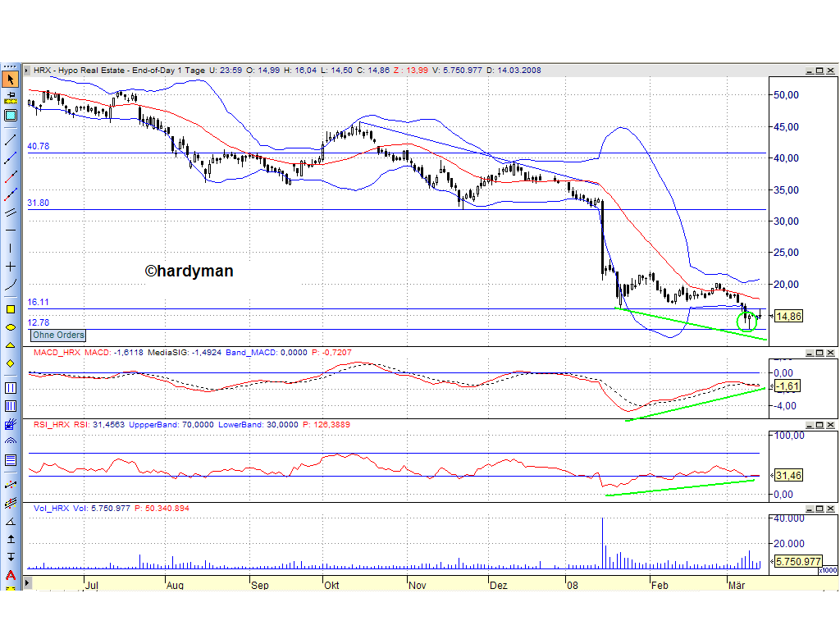This screenshot has width=840, height=630.
Task: Toggle the teal rectangle selection mode
Action: pos(10,115)
